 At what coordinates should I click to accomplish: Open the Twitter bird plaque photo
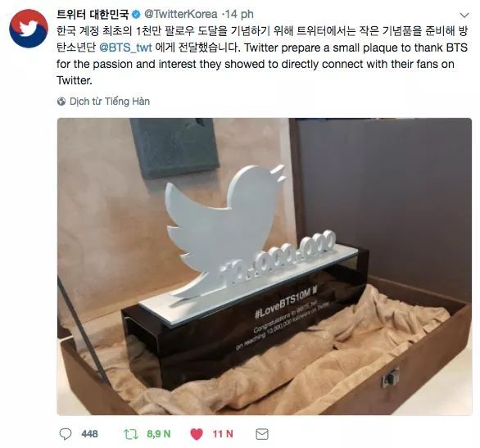(x=265, y=266)
